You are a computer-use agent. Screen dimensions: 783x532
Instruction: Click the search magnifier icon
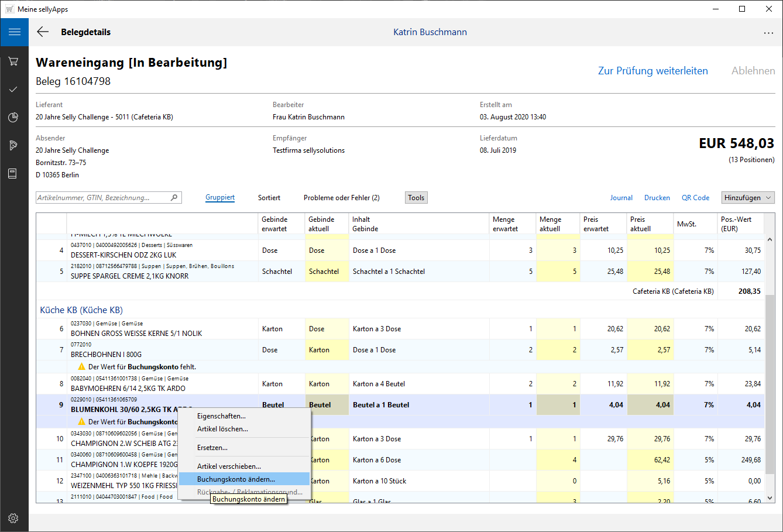174,198
